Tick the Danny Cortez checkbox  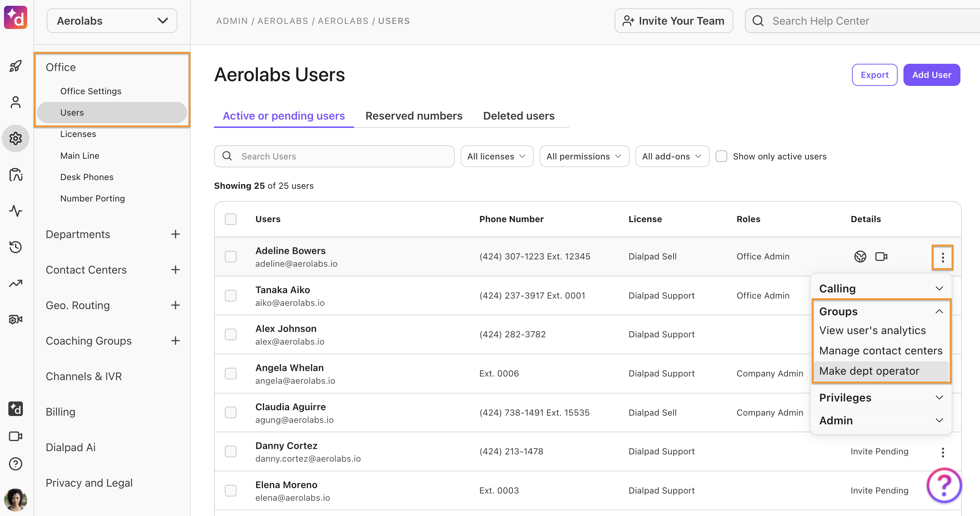tap(231, 451)
